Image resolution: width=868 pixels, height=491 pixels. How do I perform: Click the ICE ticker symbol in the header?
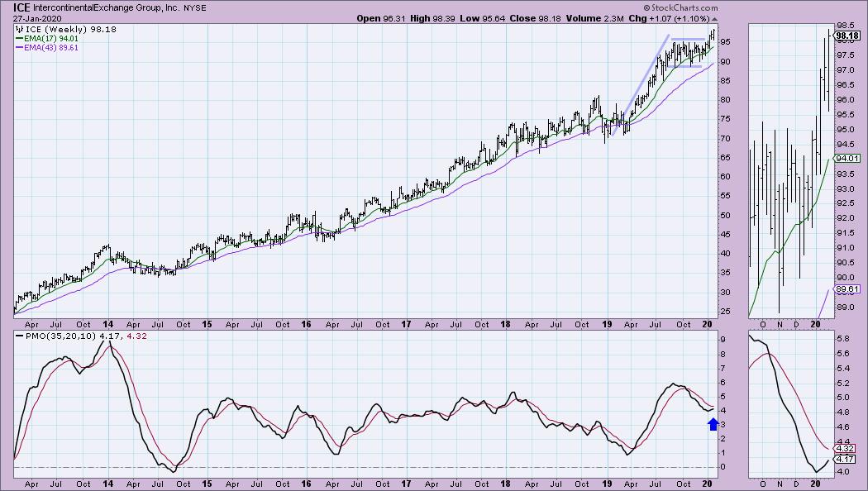point(21,7)
